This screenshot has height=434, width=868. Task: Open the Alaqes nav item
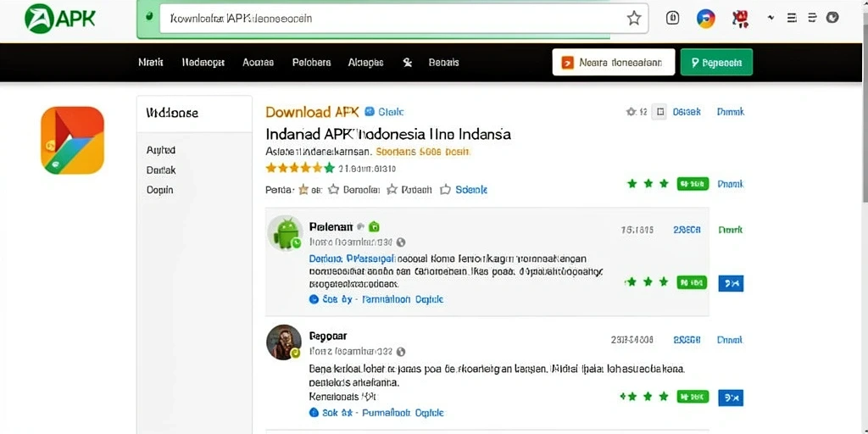[x=366, y=63]
